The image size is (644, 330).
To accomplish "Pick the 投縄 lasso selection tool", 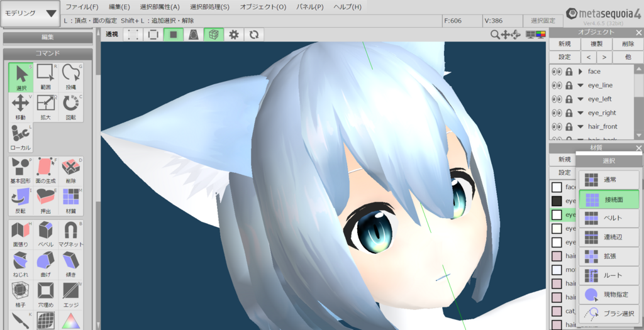I will 70,77.
